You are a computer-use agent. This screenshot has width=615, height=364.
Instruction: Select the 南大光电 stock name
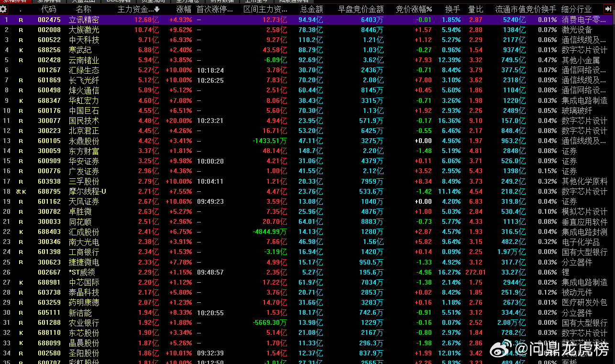click(x=84, y=242)
